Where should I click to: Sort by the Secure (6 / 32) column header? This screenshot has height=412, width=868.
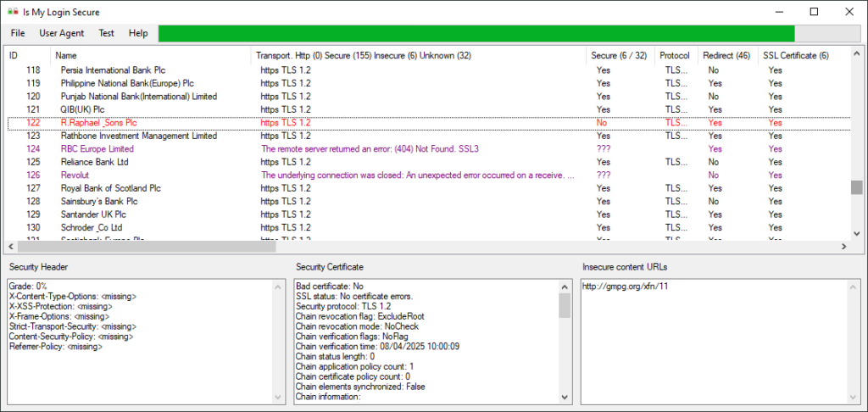pos(620,55)
